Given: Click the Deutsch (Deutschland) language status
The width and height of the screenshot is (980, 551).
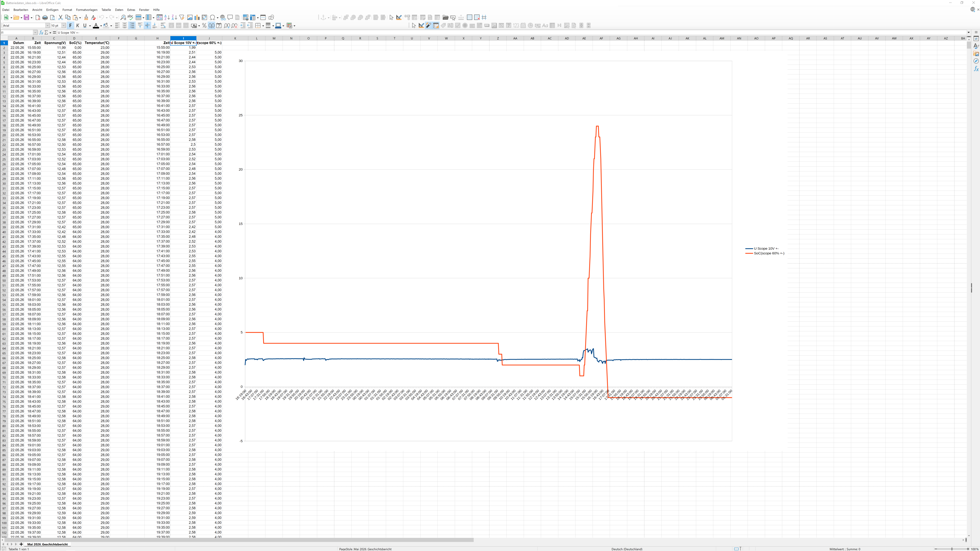Looking at the screenshot, I should coord(627,549).
